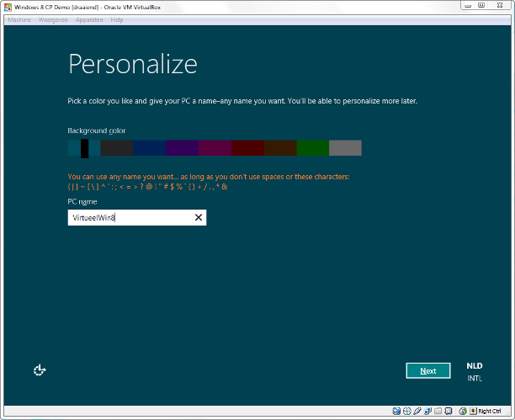Click the Next button
The width and height of the screenshot is (515, 420).
pyautogui.click(x=428, y=370)
